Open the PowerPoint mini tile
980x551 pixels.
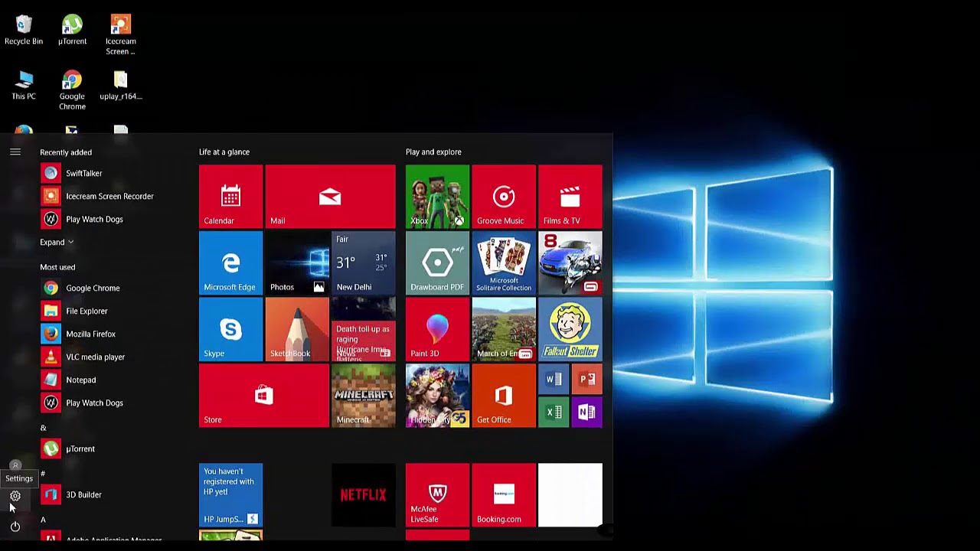586,380
